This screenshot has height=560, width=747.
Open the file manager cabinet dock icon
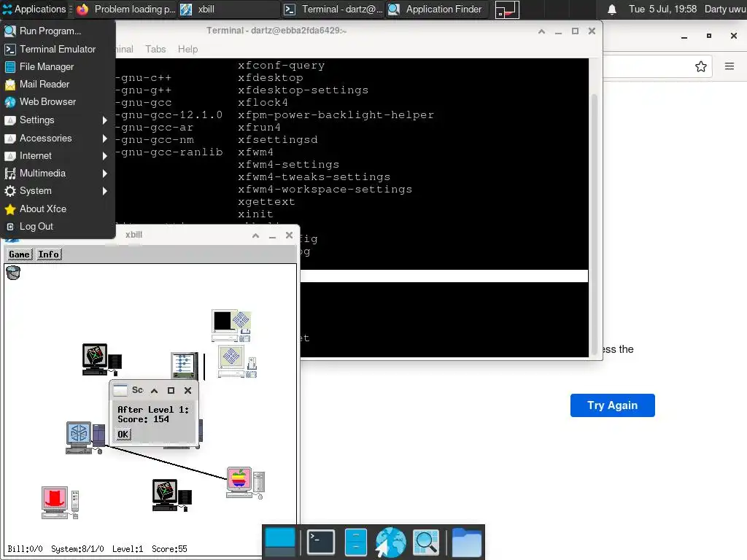tap(355, 542)
